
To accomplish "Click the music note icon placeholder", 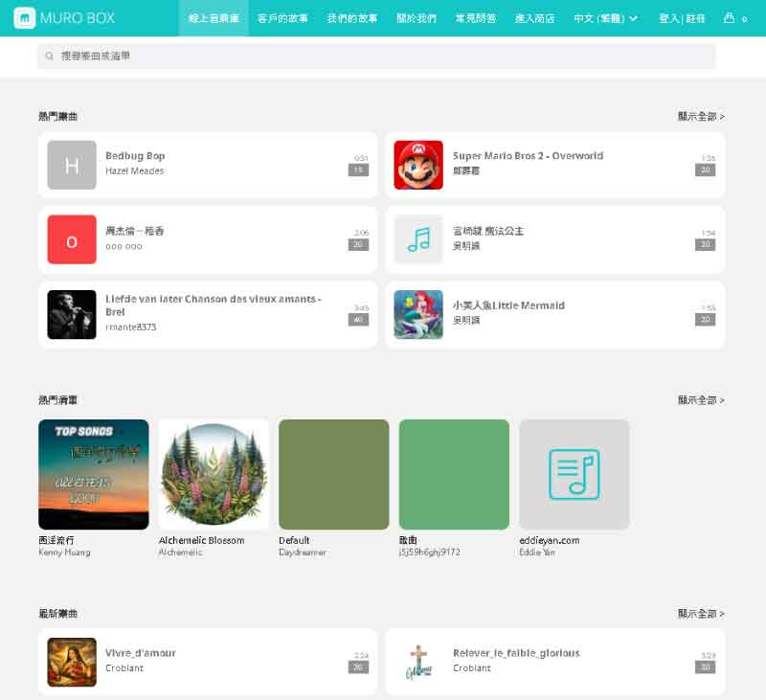I will click(x=418, y=239).
